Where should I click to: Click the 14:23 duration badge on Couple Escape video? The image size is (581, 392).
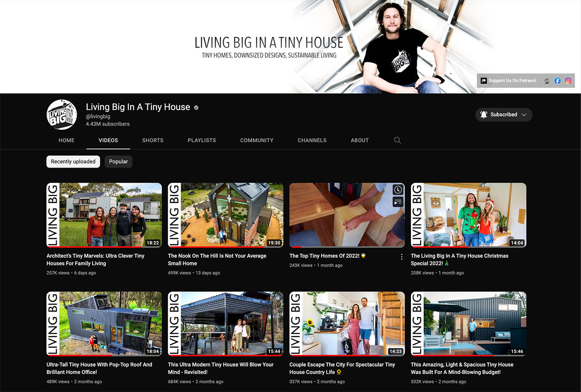coord(395,351)
